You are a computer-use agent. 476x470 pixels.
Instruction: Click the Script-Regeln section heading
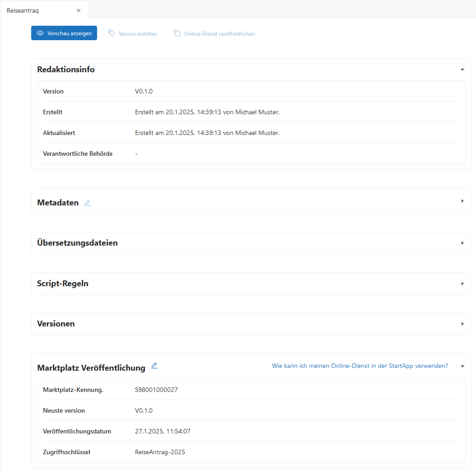[x=63, y=284]
